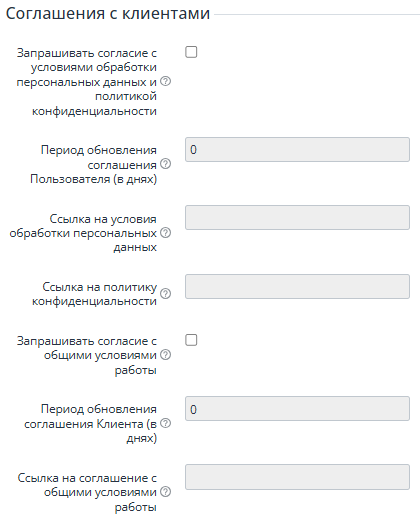
Task: Open help for personal data consent request
Action: point(166,81)
